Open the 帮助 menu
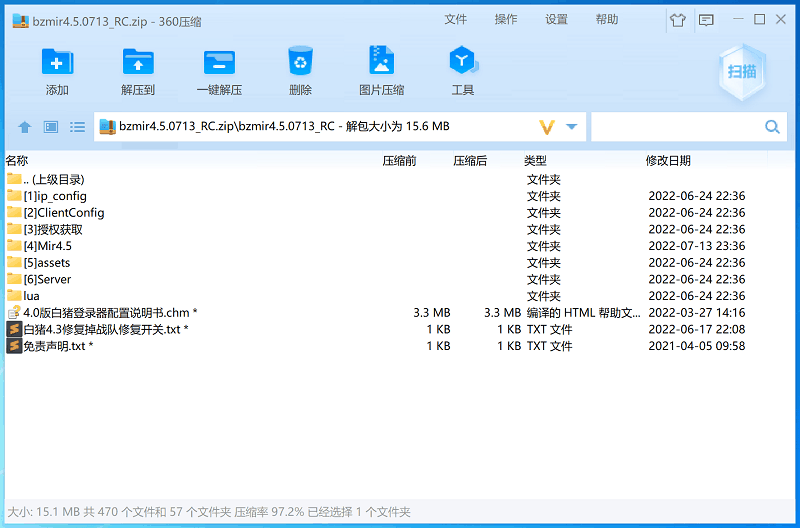Screen dimensions: 800x528 607,19
